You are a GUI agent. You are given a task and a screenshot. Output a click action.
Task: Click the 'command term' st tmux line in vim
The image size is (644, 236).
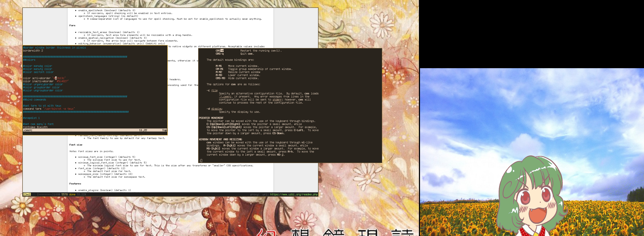click(x=49, y=109)
